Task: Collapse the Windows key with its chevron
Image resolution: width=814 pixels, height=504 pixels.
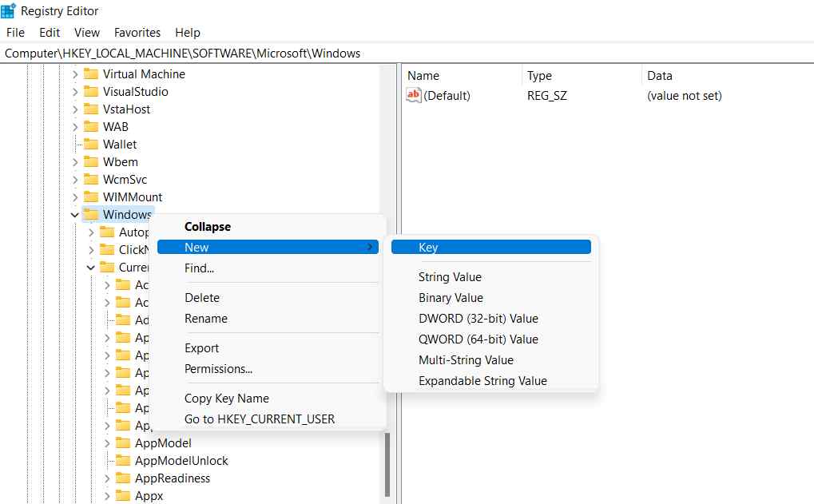Action: click(x=75, y=215)
